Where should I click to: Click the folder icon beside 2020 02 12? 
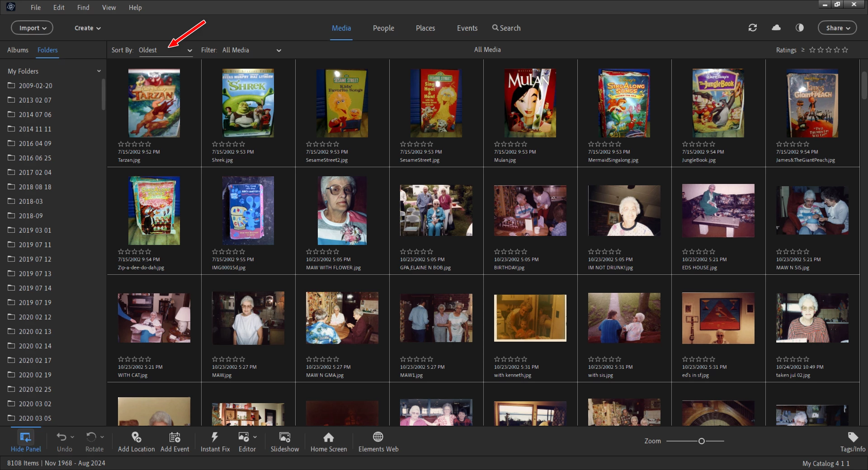click(11, 317)
